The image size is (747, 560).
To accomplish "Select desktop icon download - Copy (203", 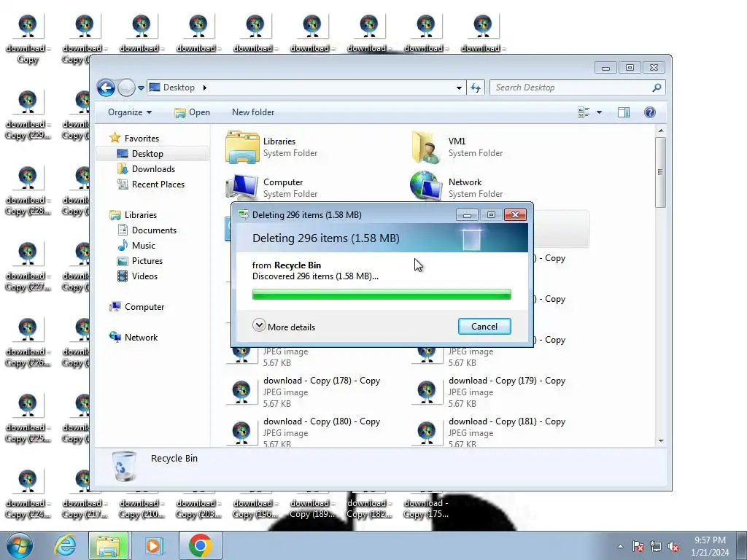I will click(x=198, y=508).
